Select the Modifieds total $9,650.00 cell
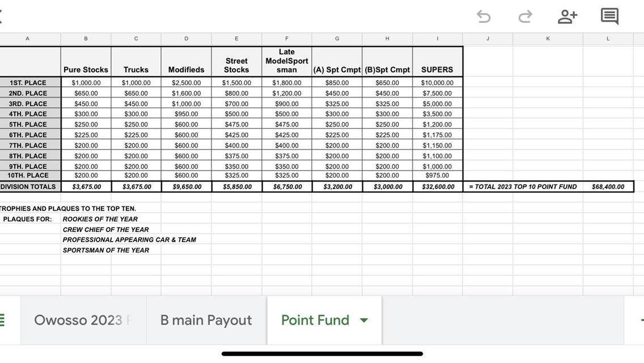This screenshot has width=644, height=363. [186, 187]
